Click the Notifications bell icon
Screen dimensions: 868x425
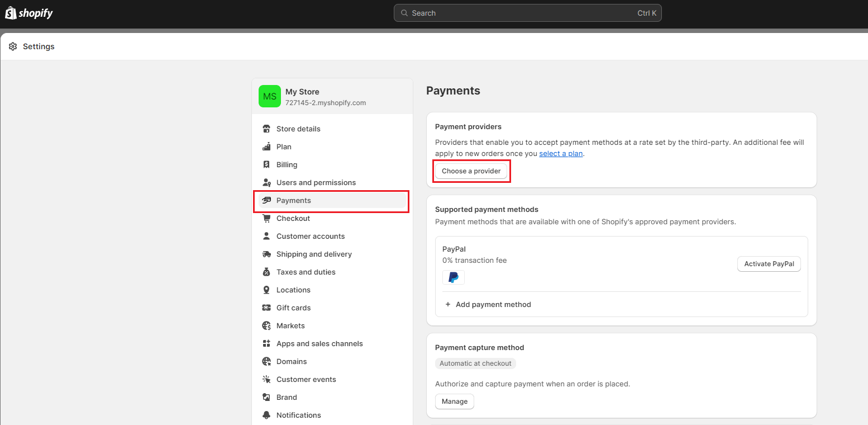(266, 415)
